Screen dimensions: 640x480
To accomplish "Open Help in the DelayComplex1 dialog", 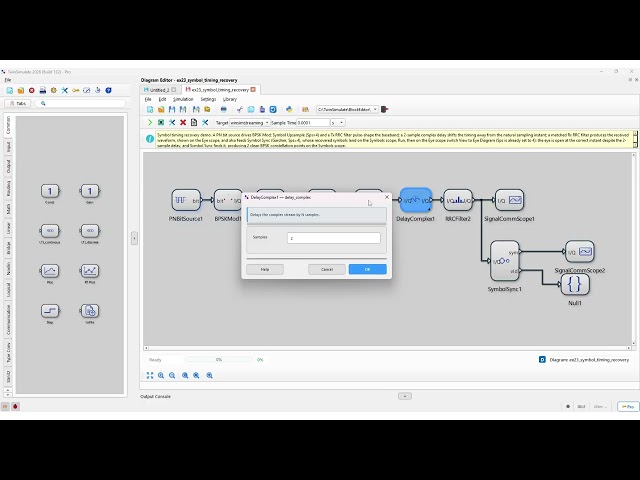I will (x=265, y=269).
